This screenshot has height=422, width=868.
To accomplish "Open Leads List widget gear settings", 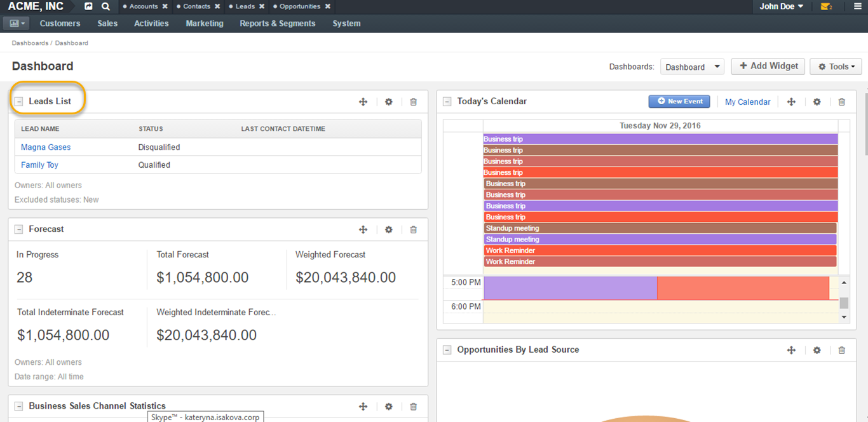I will point(389,102).
